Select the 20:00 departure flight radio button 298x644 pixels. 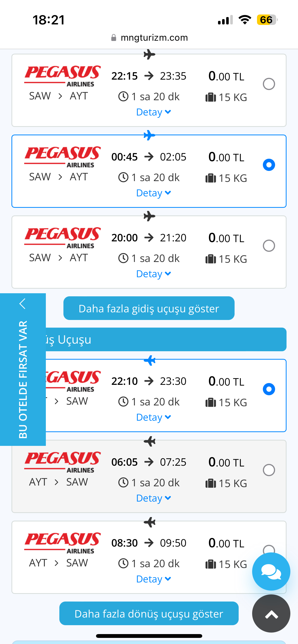pyautogui.click(x=269, y=246)
